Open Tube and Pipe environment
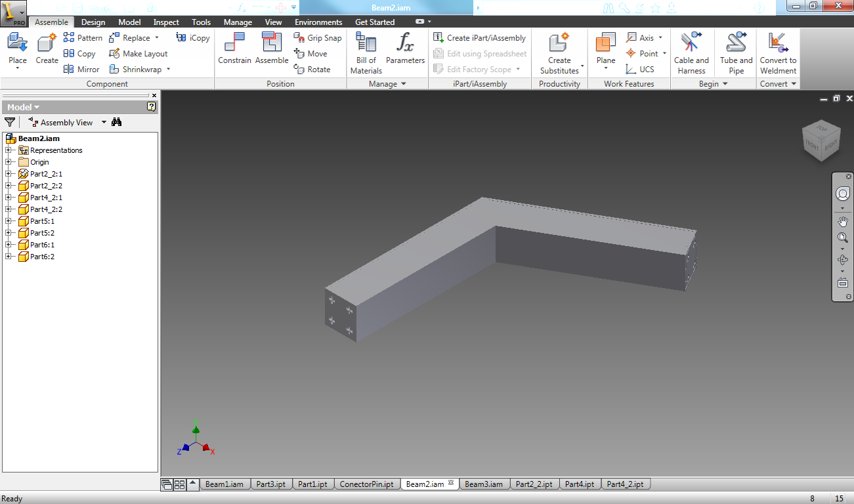The width and height of the screenshot is (854, 504). pyautogui.click(x=737, y=52)
